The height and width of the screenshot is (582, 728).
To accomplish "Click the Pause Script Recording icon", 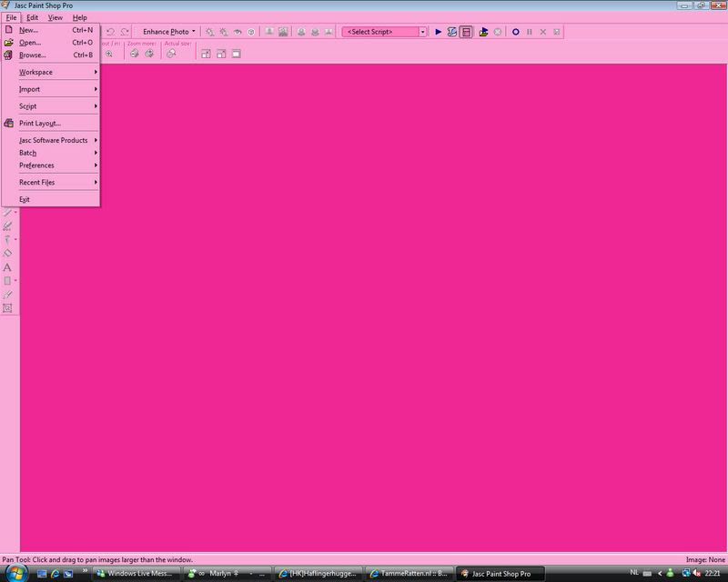I will click(x=530, y=32).
